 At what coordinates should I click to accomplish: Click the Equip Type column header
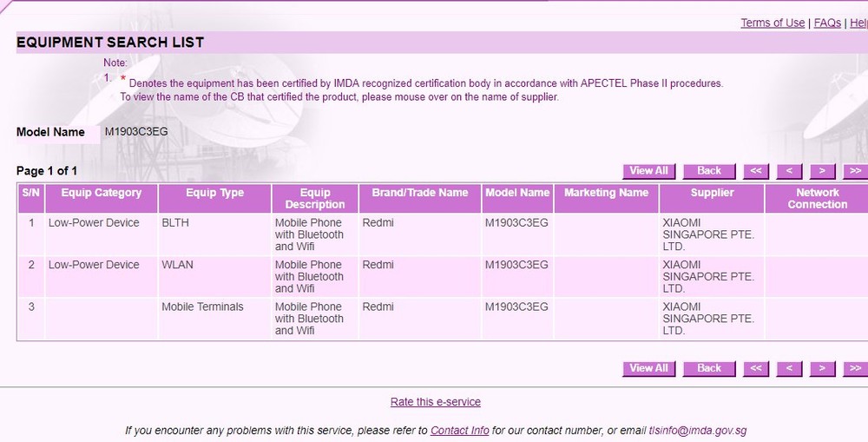pyautogui.click(x=214, y=198)
